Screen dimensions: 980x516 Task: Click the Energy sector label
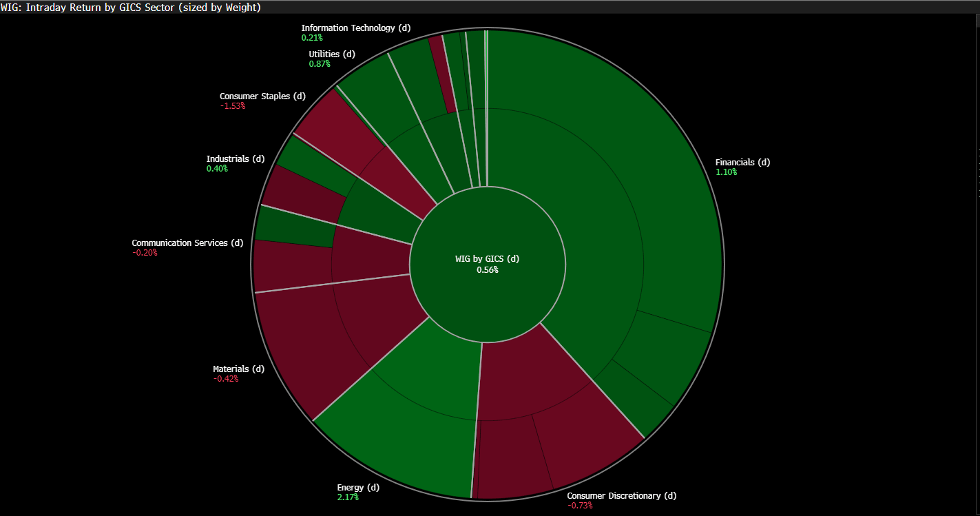358,488
